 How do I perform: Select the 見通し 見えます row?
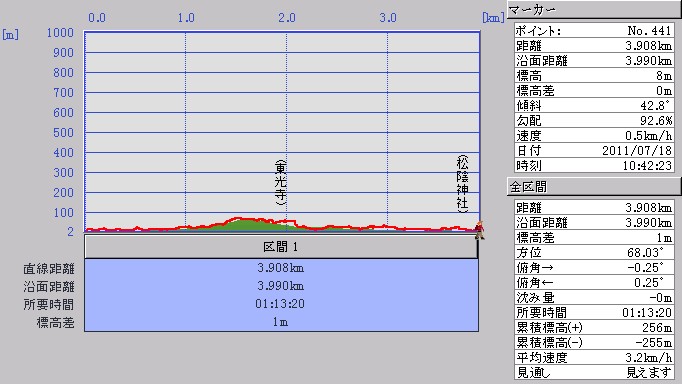click(x=594, y=372)
